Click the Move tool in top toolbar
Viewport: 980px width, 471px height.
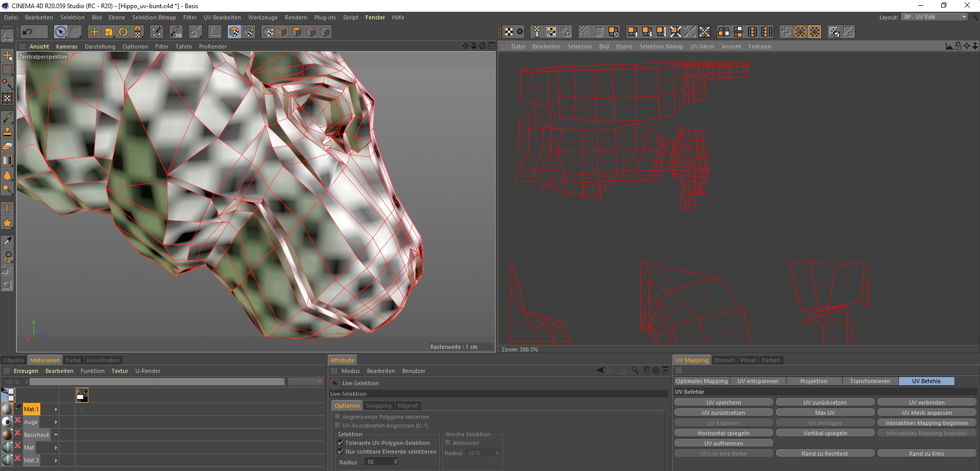pyautogui.click(x=94, y=32)
